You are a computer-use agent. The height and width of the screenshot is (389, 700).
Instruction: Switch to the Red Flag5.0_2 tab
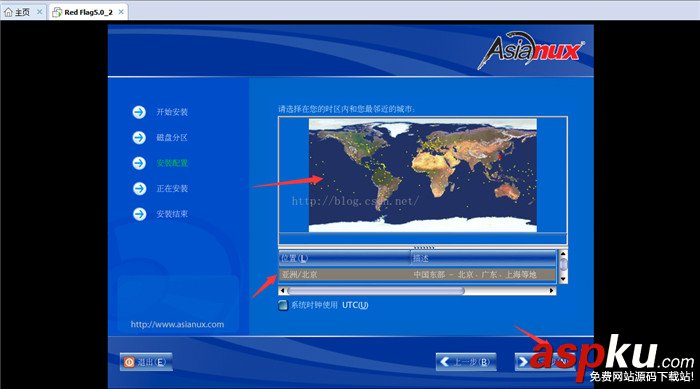(x=88, y=12)
